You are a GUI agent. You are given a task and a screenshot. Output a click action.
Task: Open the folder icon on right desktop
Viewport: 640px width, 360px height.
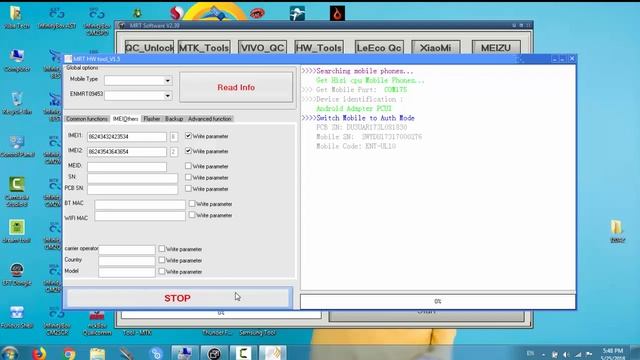(x=617, y=231)
